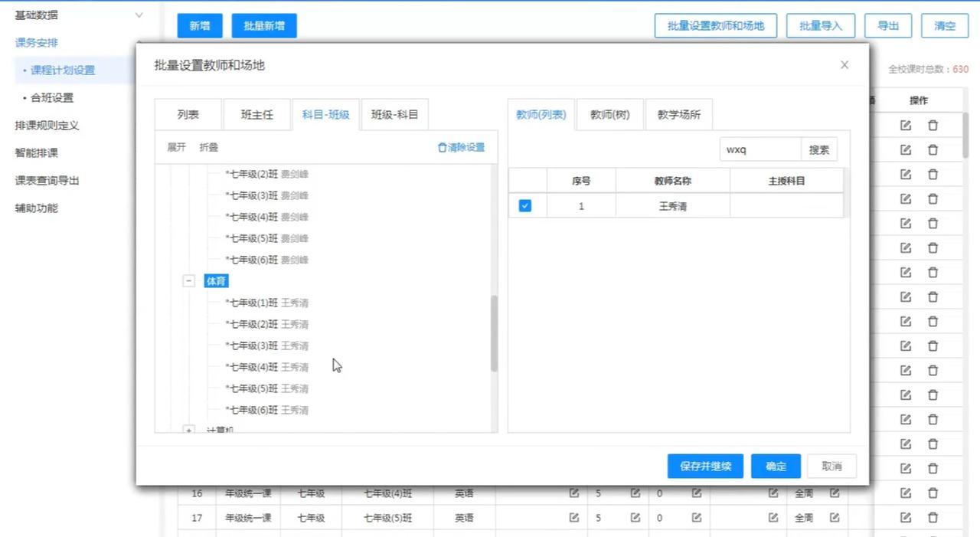980x537 pixels.
Task: Click 保存并继续 button
Action: 705,466
